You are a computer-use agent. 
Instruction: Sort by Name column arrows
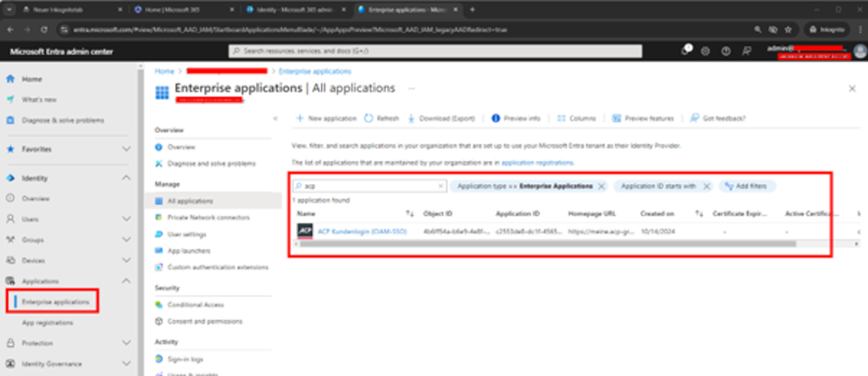pos(409,214)
